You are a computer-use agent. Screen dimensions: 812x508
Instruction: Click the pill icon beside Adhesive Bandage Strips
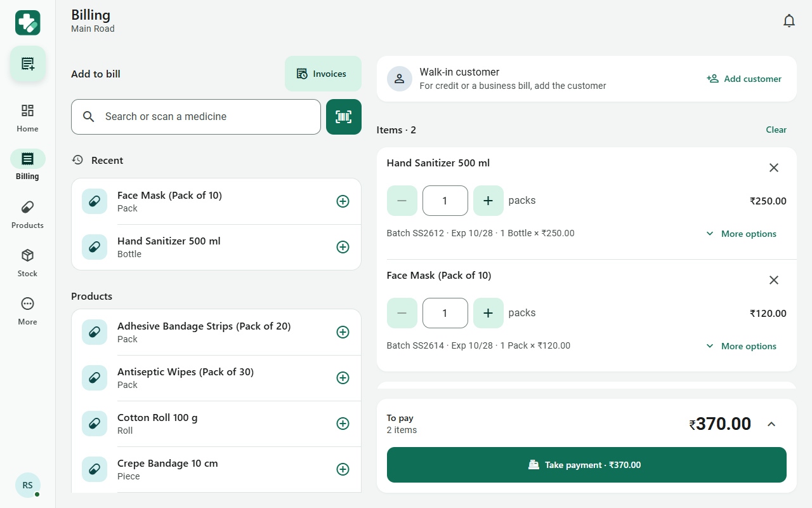(x=95, y=332)
